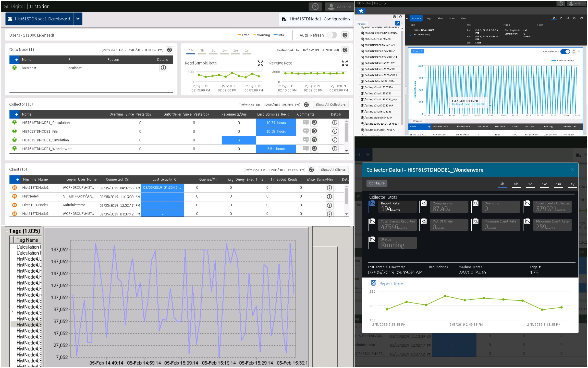Switch to Tags tab in chart settings

tap(429, 18)
